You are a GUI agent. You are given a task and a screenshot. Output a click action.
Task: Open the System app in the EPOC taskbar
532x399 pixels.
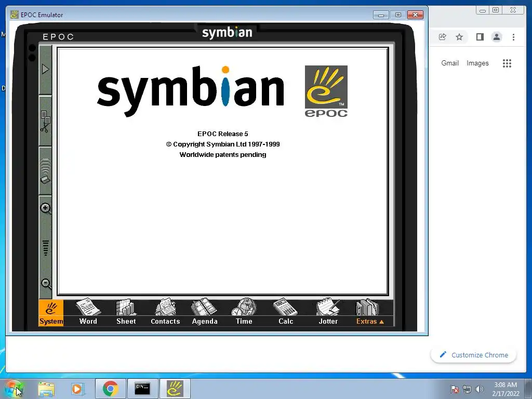pyautogui.click(x=51, y=313)
